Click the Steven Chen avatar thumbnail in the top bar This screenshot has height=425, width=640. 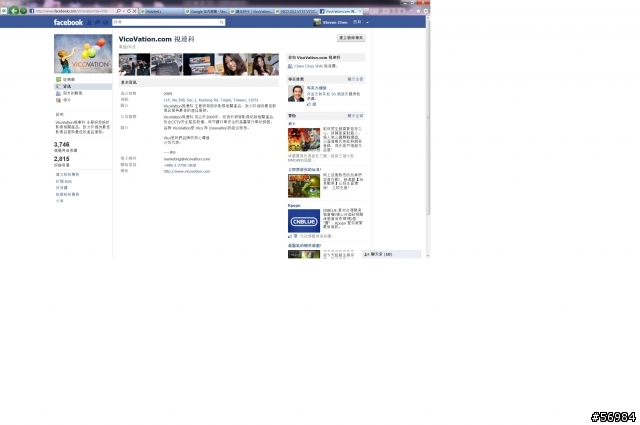317,22
